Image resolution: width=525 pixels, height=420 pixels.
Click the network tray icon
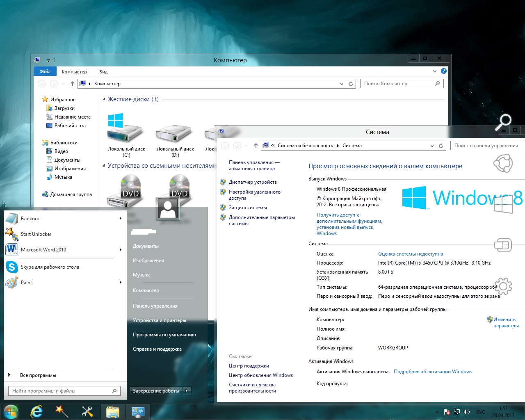click(x=456, y=412)
